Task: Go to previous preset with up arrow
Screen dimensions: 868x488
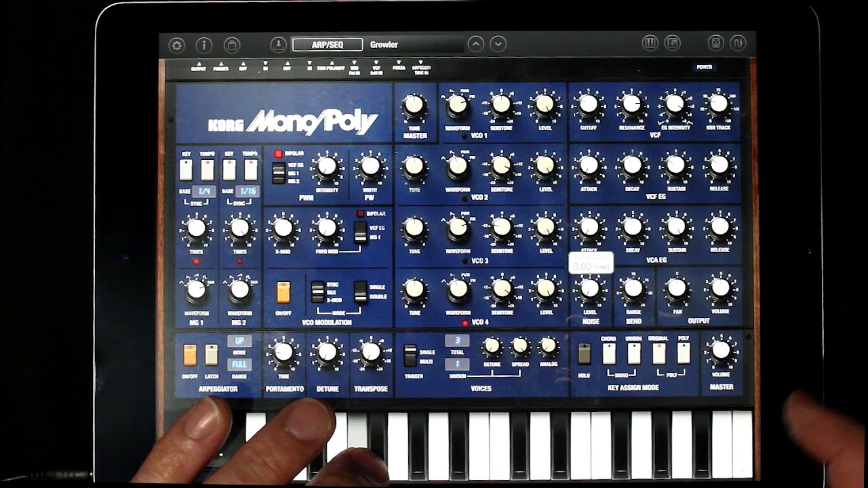Action: tap(476, 44)
